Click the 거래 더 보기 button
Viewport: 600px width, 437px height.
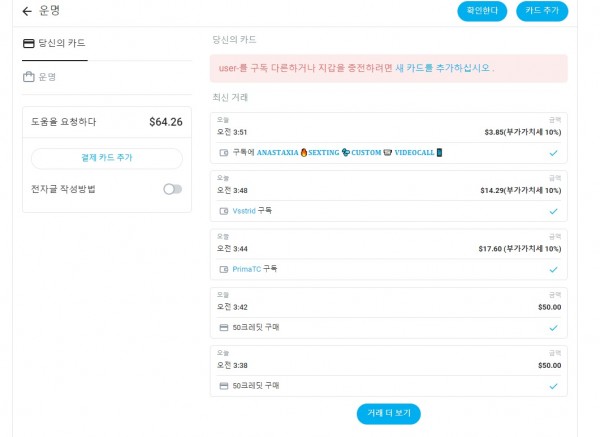click(x=389, y=414)
